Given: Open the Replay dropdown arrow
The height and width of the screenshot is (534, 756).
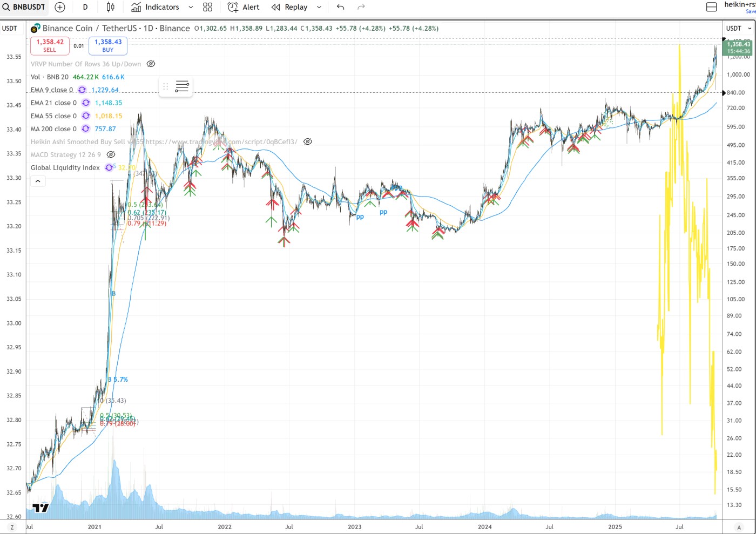Looking at the screenshot, I should click(319, 7).
